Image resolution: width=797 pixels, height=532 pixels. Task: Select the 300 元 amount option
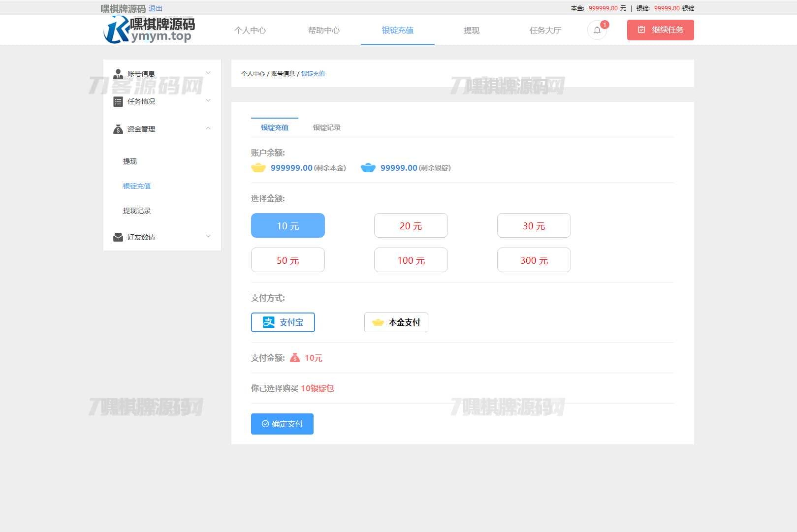[x=534, y=260]
